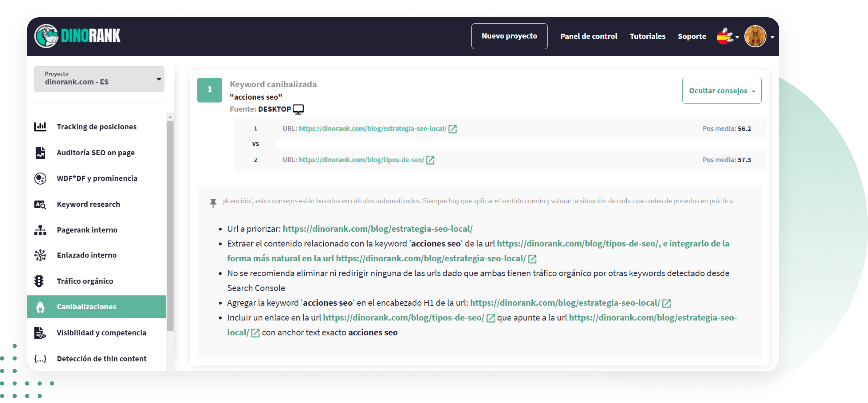Click 'Pos media: 57.3' value
Viewport: 868px width, 403px height.
[x=727, y=160]
